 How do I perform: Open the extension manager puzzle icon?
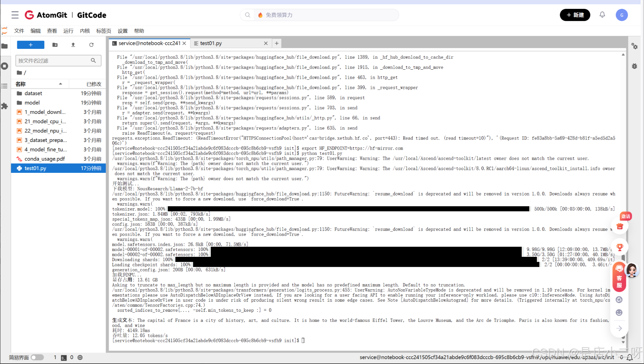coord(5,106)
